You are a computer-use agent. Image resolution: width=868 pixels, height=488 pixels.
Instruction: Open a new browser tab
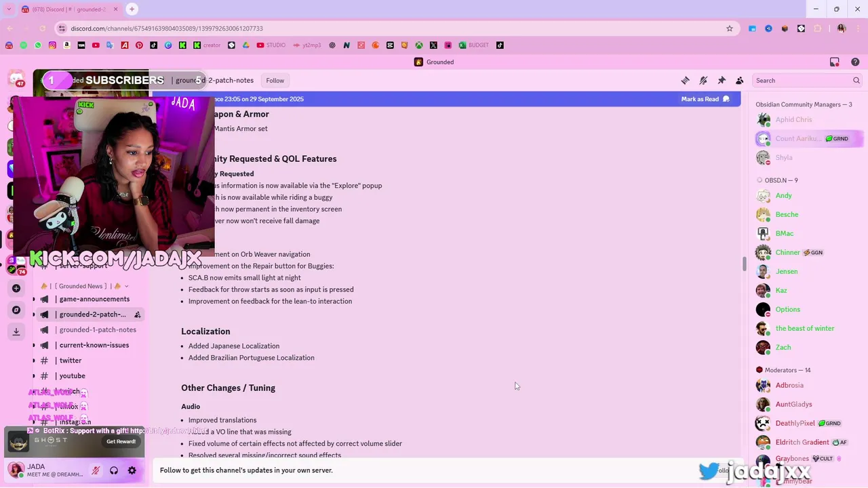(132, 9)
